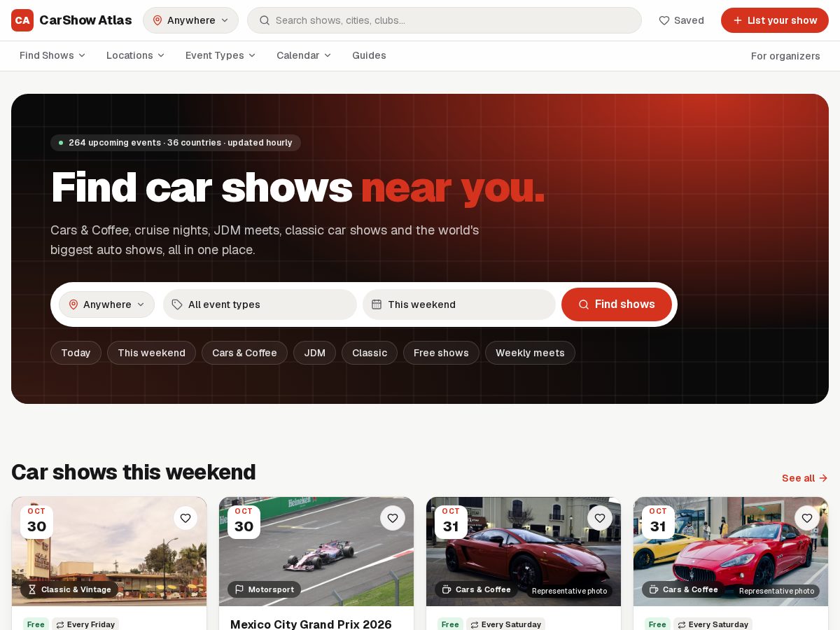Click the repeat icon beside Every Friday
840x630 pixels.
60,624
